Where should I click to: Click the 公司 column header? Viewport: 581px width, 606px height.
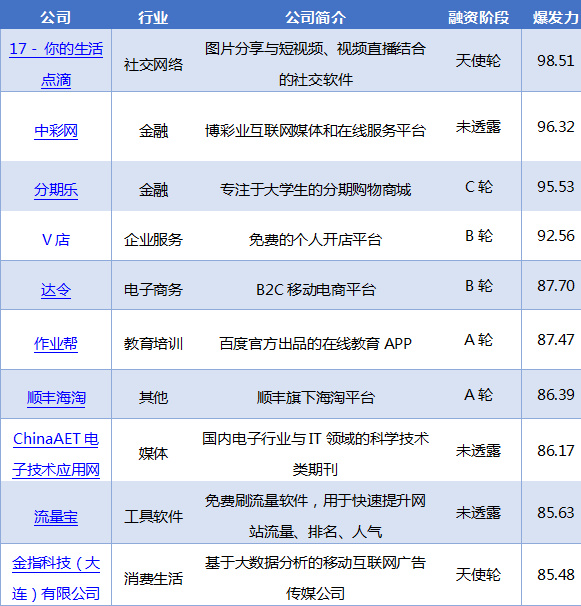pos(56,17)
